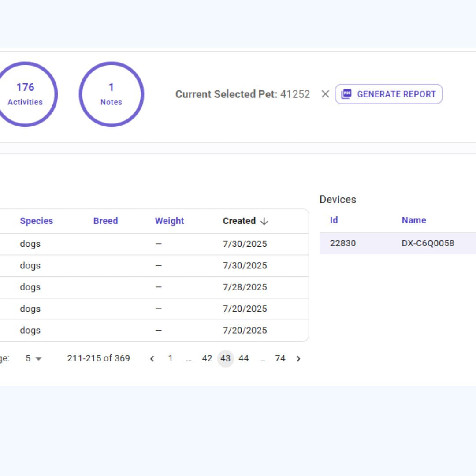This screenshot has width=476, height=476.
Task: Sort by Species column header
Action: click(36, 221)
